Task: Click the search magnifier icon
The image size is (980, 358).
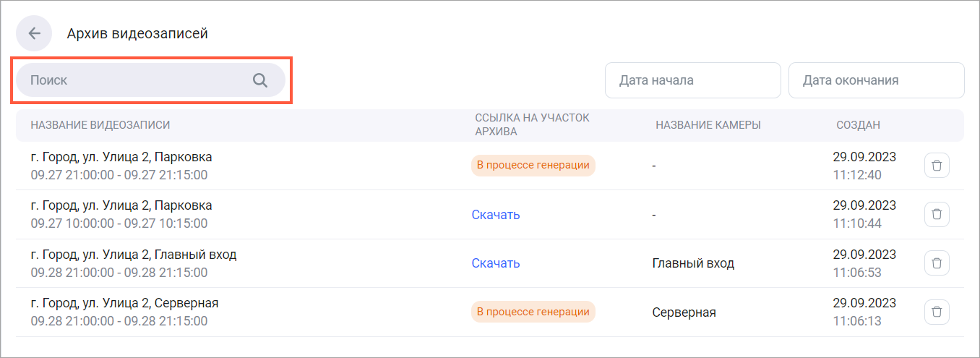Action: [260, 80]
